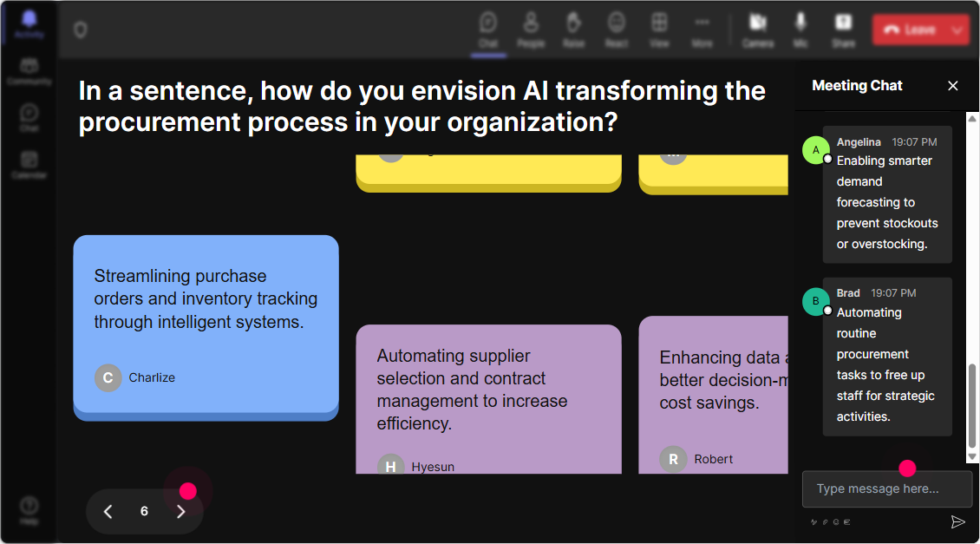The width and height of the screenshot is (980, 544).
Task: Show the People list from the meeting toolbar
Action: 531,30
